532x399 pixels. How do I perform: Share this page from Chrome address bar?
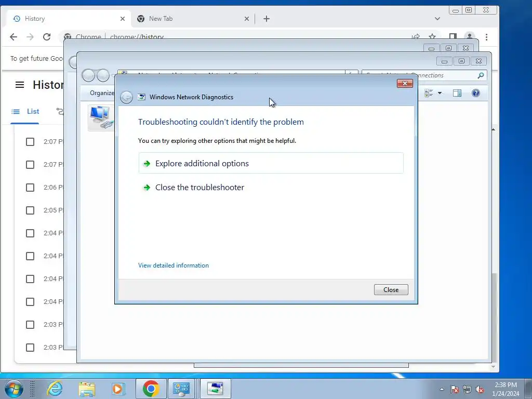416,36
